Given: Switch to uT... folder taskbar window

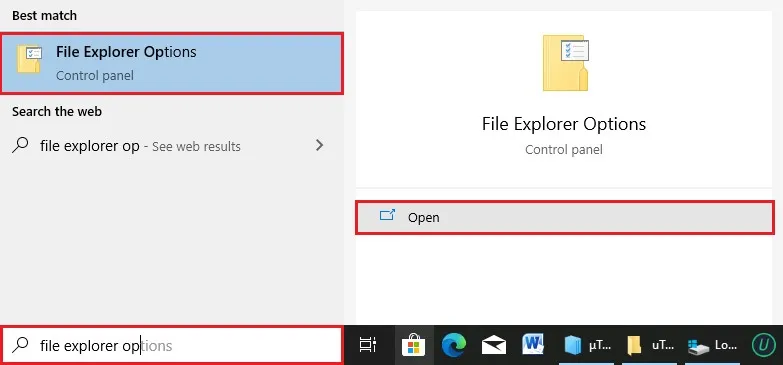Looking at the screenshot, I should (650, 345).
